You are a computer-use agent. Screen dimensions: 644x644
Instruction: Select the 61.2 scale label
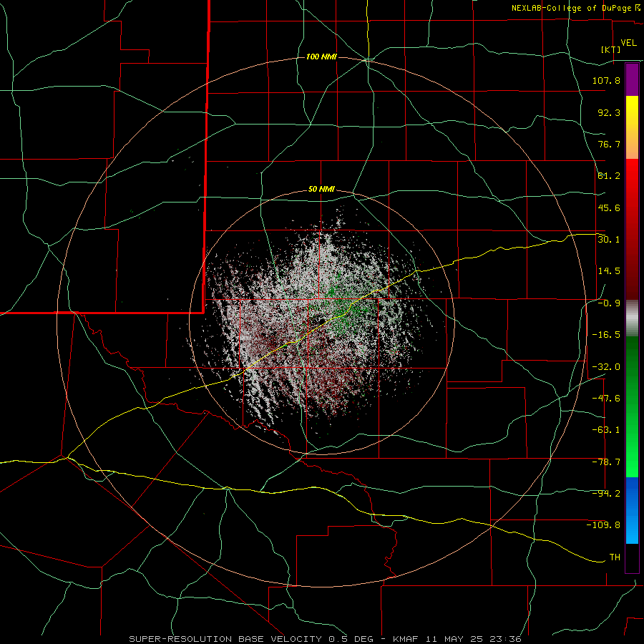(609, 176)
